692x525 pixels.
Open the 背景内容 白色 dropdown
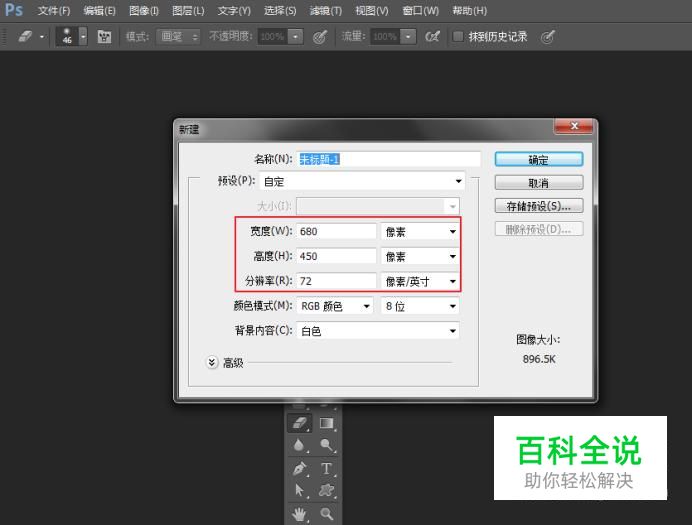378,331
